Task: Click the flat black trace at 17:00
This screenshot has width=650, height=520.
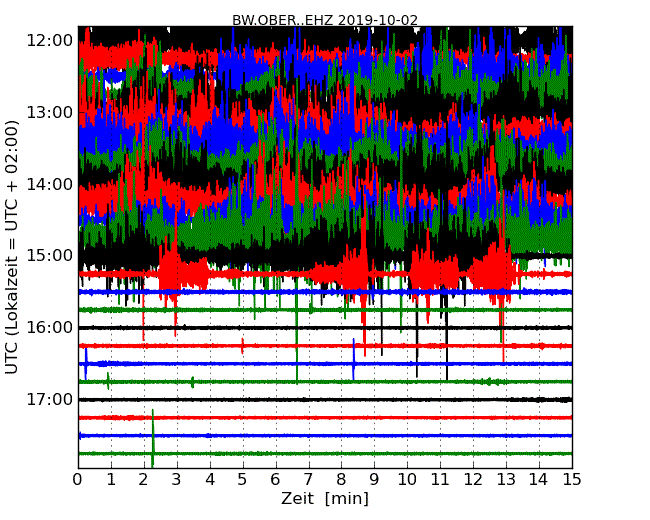Action: [325, 400]
